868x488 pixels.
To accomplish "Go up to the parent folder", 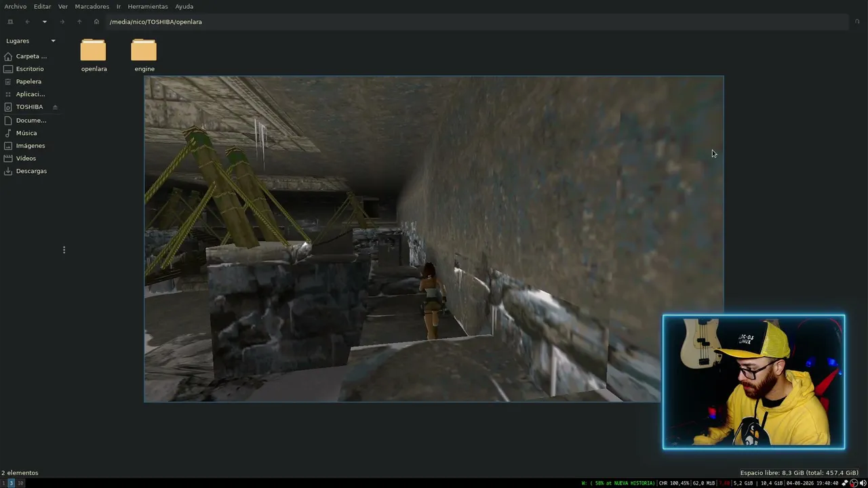I will [79, 22].
